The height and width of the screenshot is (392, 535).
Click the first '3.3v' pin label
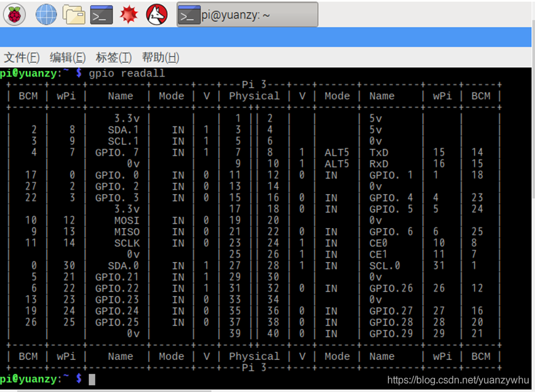pos(126,119)
